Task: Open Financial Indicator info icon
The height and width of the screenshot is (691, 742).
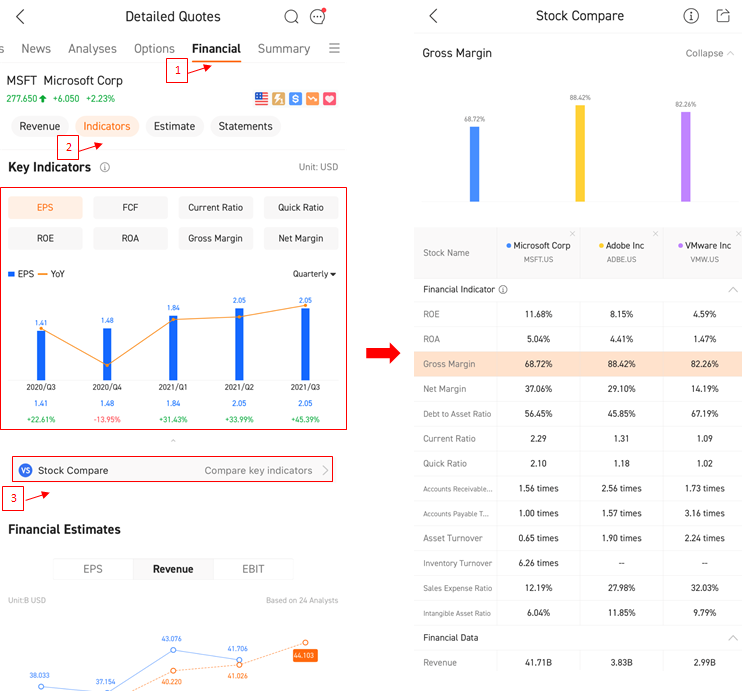Action: (503, 289)
